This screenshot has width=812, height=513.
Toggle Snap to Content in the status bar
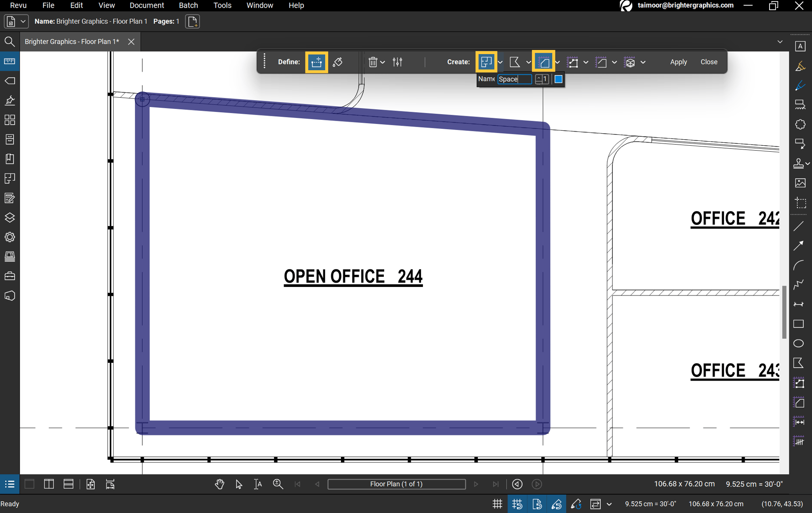click(x=537, y=504)
